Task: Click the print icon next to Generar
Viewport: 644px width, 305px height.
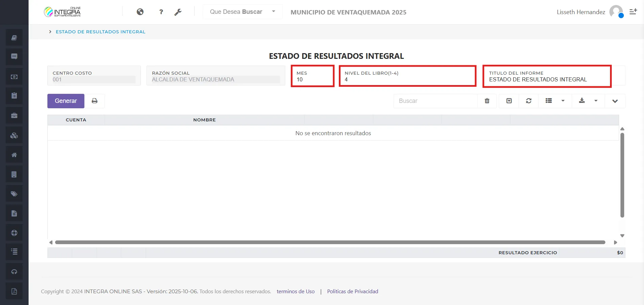Action: coord(94,101)
